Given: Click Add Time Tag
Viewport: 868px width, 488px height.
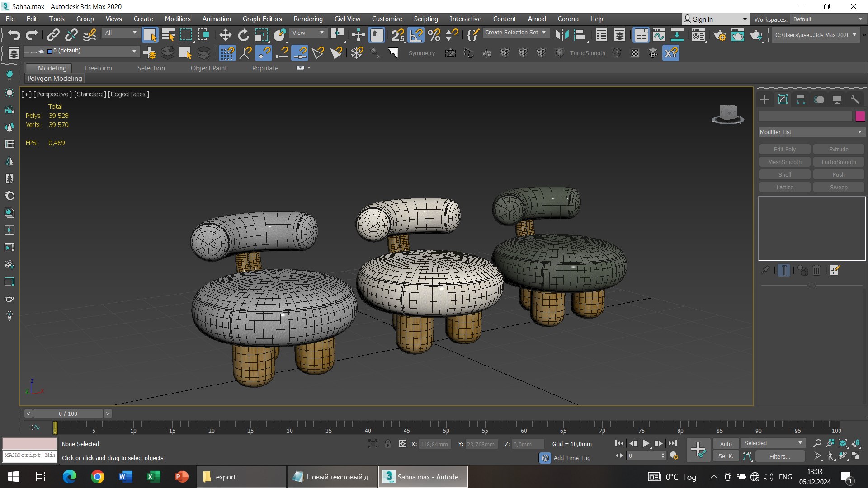Looking at the screenshot, I should (x=572, y=458).
